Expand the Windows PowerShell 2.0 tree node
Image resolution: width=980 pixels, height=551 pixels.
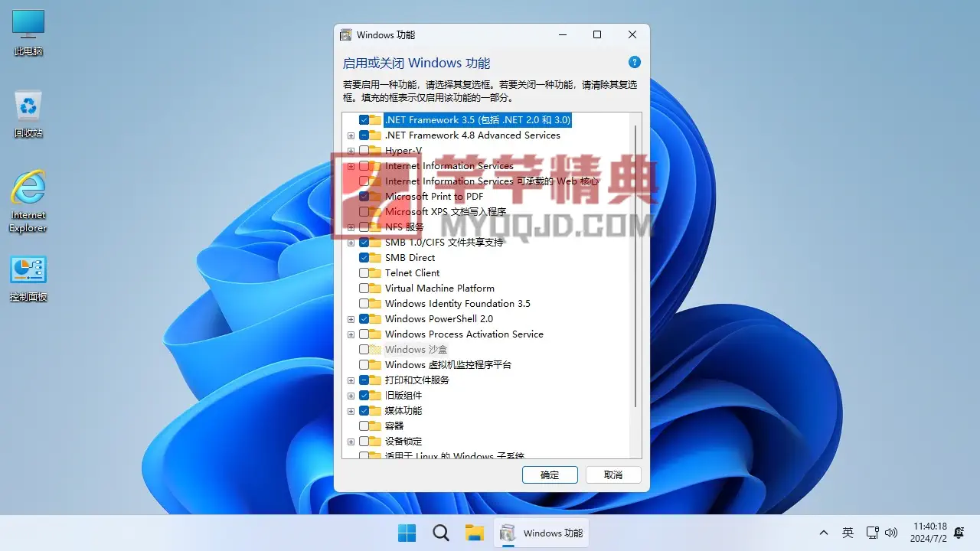[x=351, y=319]
